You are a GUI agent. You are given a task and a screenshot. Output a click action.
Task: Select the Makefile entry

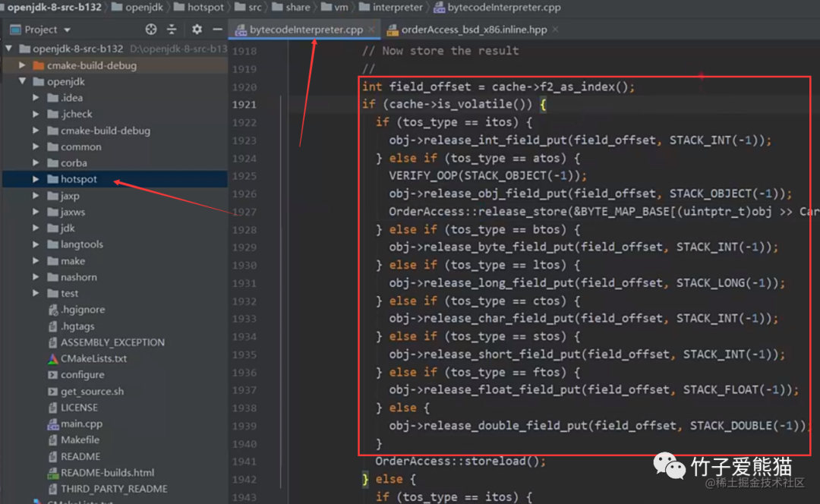click(x=80, y=440)
